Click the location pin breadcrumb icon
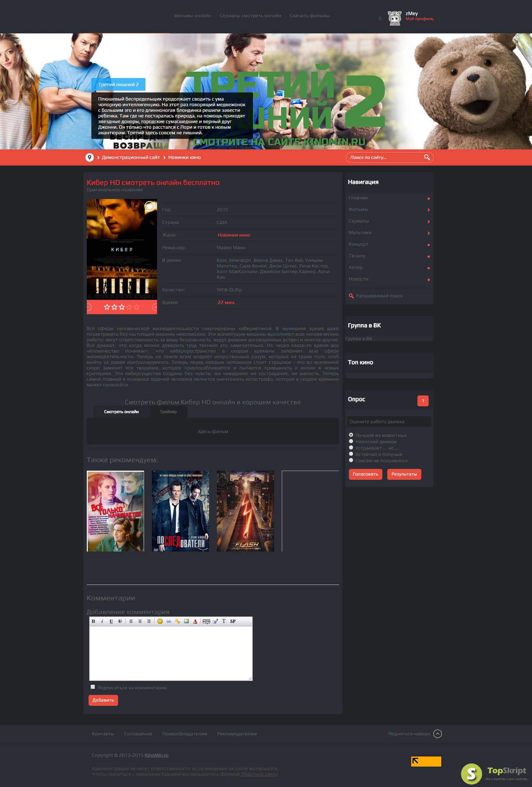This screenshot has height=787, width=532. 90,157
